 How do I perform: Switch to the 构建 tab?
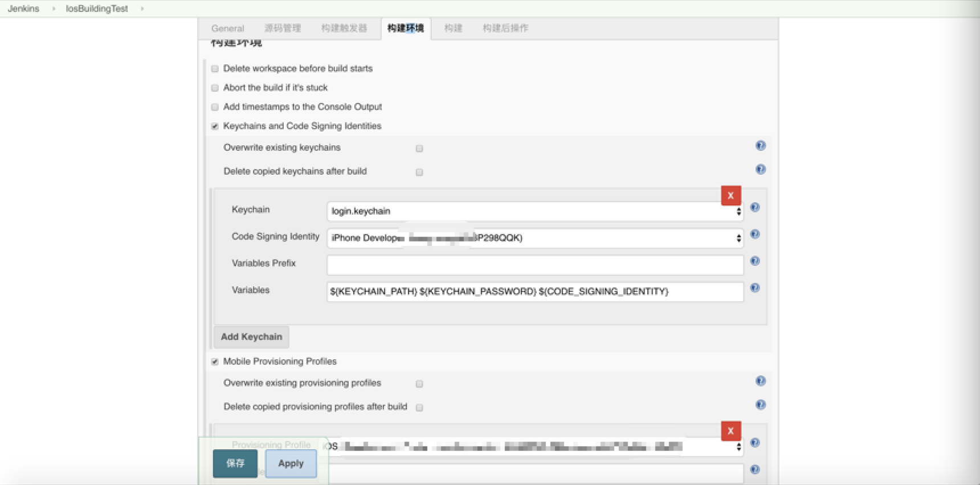click(x=454, y=28)
